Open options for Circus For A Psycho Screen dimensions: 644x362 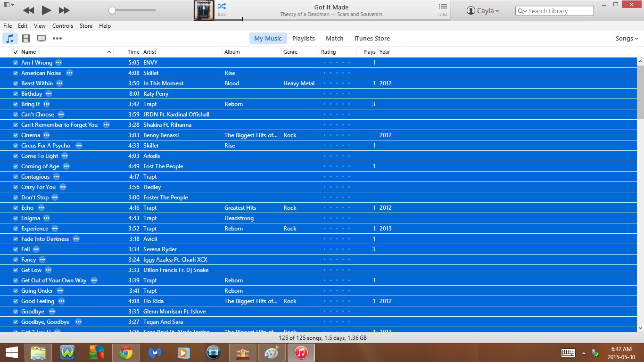79,146
